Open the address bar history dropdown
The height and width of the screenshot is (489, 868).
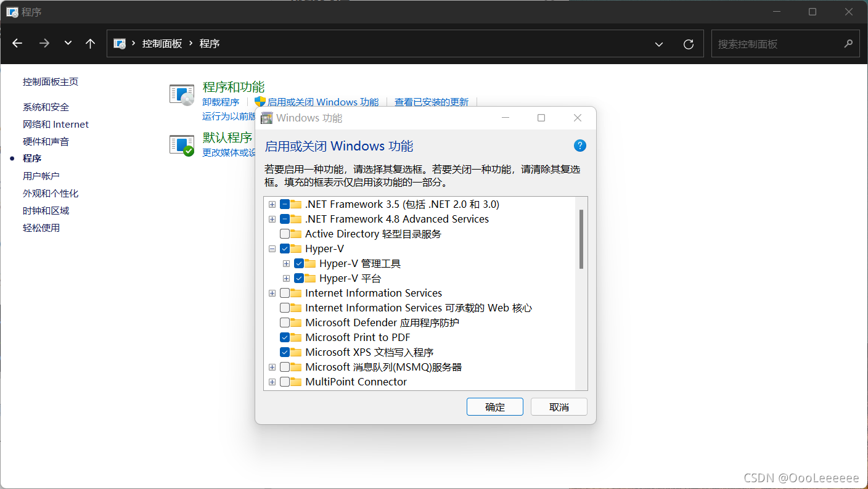click(659, 44)
